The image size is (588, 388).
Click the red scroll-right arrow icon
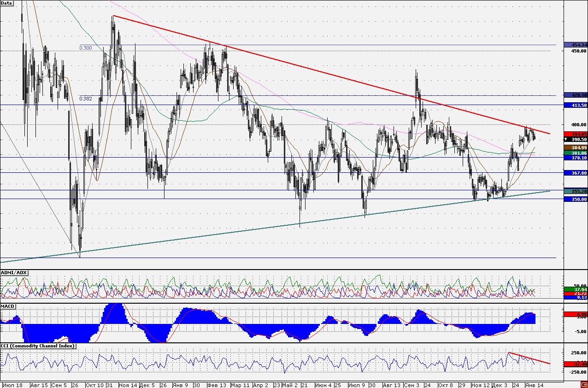point(584,384)
